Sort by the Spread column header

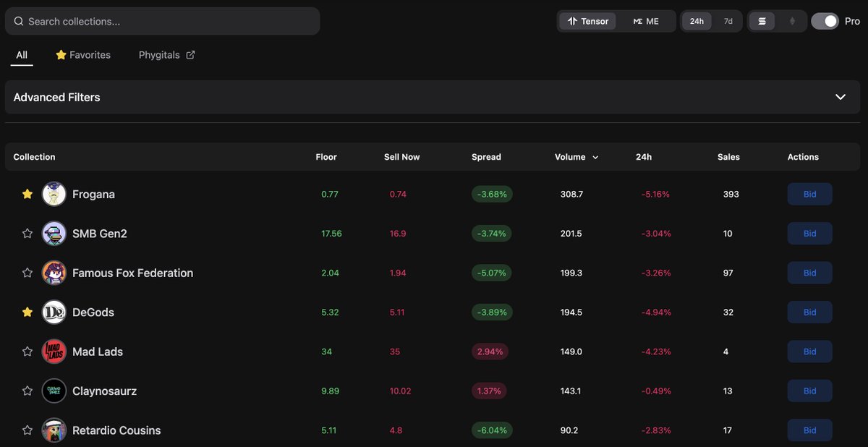point(486,157)
